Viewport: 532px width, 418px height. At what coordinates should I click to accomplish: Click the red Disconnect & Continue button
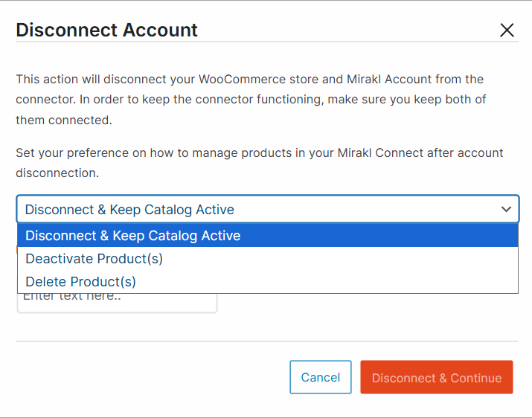tap(437, 378)
